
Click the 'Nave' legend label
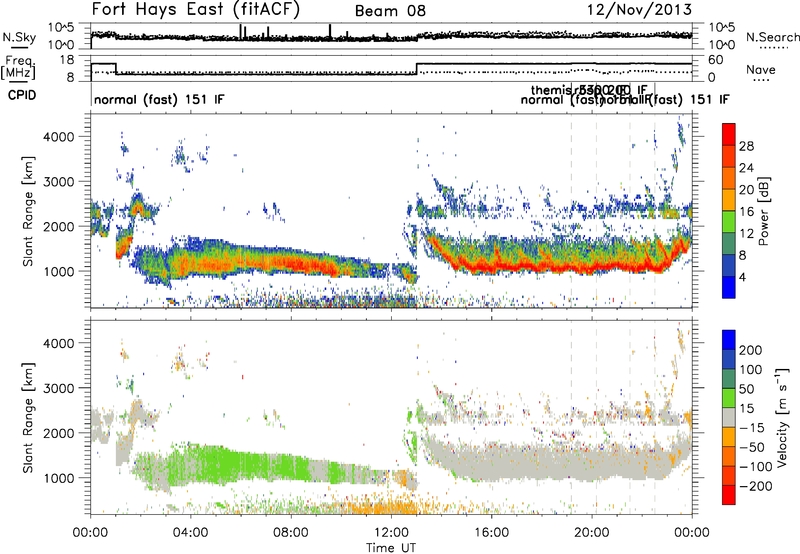point(760,70)
